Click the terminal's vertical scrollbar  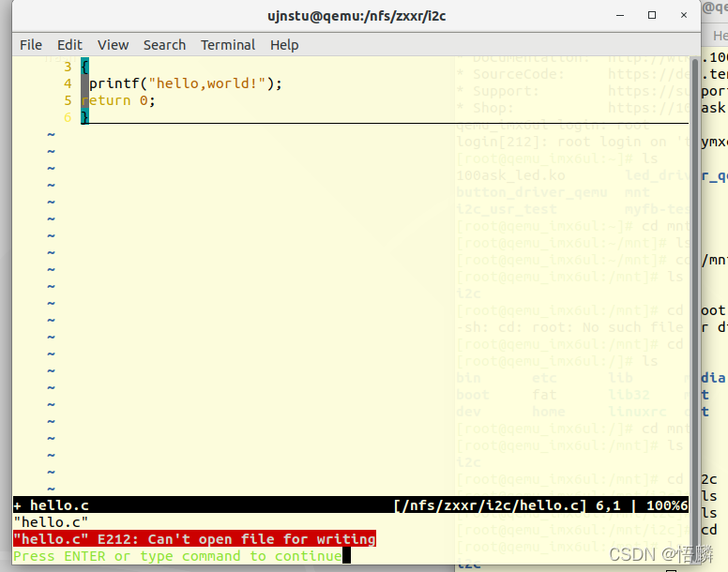coord(694,309)
